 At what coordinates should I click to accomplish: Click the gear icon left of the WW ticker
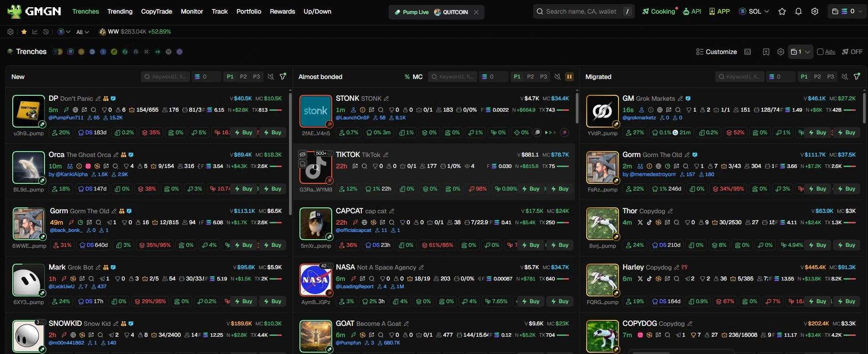[x=10, y=32]
